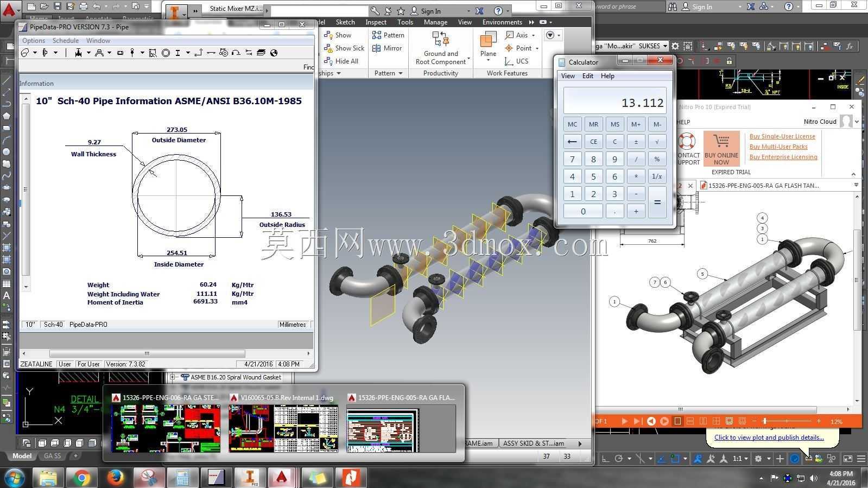The width and height of the screenshot is (868, 488).
Task: Click Show Sick in the Inventor ribbon
Action: click(344, 48)
